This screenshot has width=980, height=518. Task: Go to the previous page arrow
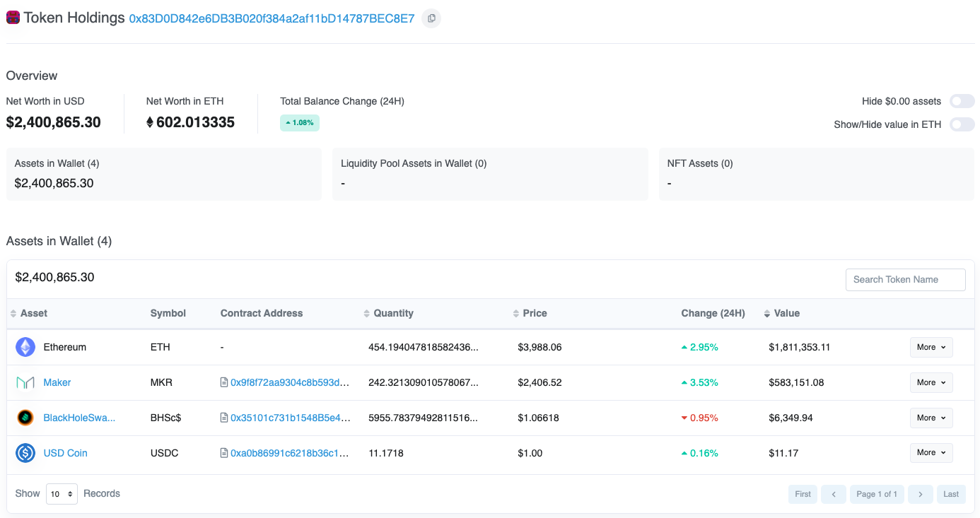pos(834,494)
